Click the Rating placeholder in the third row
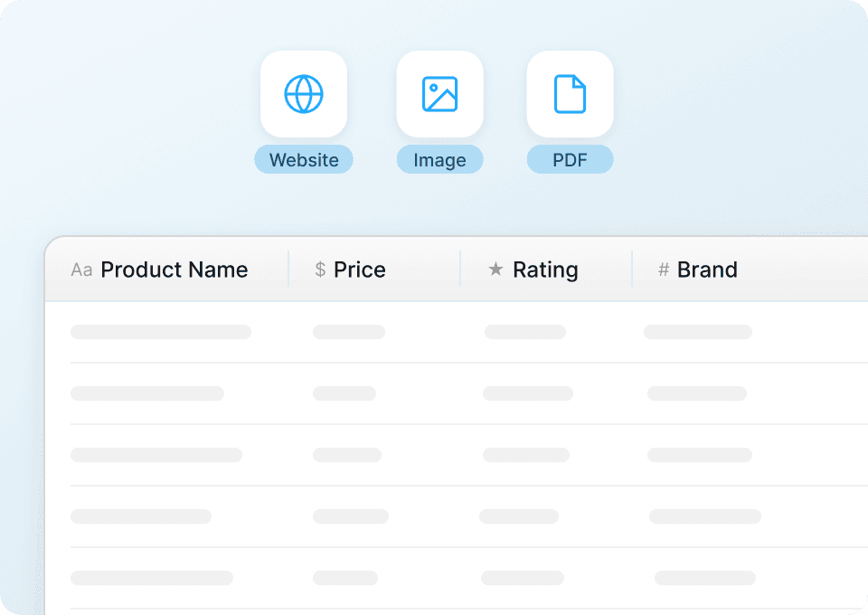 pos(527,455)
